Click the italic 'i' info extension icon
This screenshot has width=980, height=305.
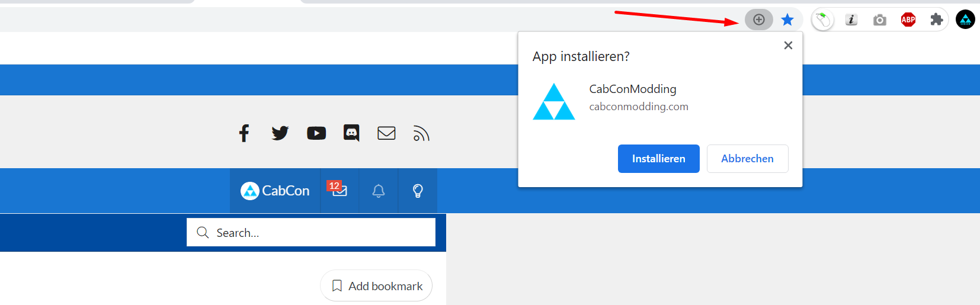tap(851, 20)
